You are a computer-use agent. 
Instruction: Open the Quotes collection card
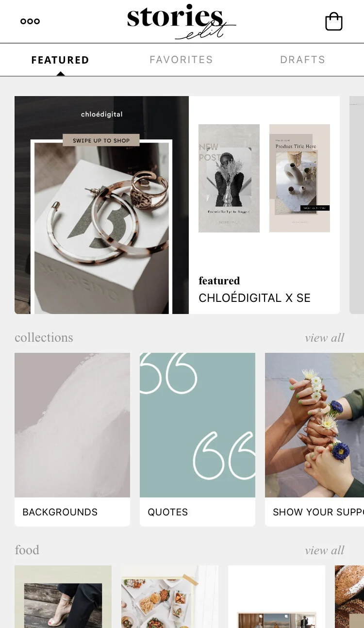tap(198, 440)
